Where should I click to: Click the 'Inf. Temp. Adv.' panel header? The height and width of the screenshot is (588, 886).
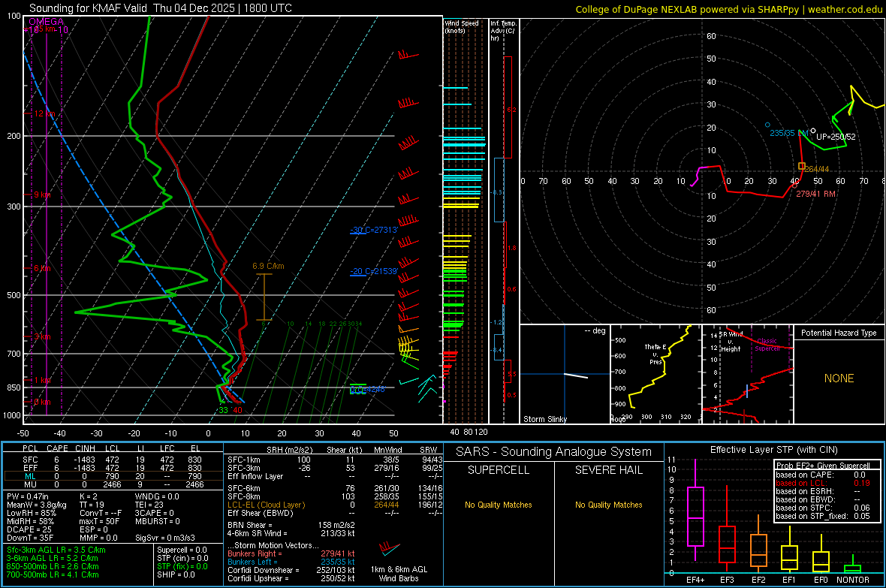503,31
